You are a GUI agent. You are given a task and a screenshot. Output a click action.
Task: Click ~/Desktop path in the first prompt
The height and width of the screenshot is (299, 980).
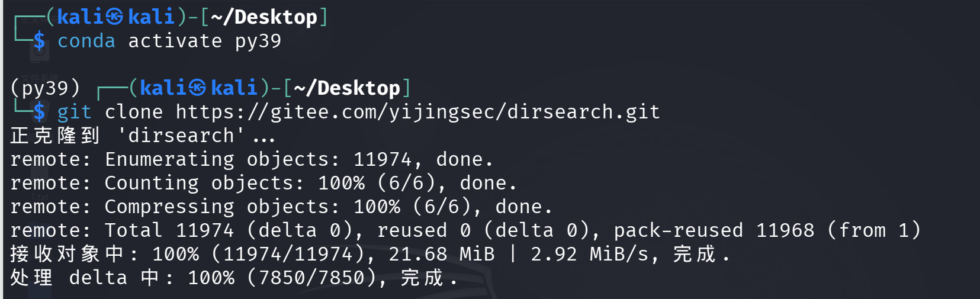[x=264, y=17]
